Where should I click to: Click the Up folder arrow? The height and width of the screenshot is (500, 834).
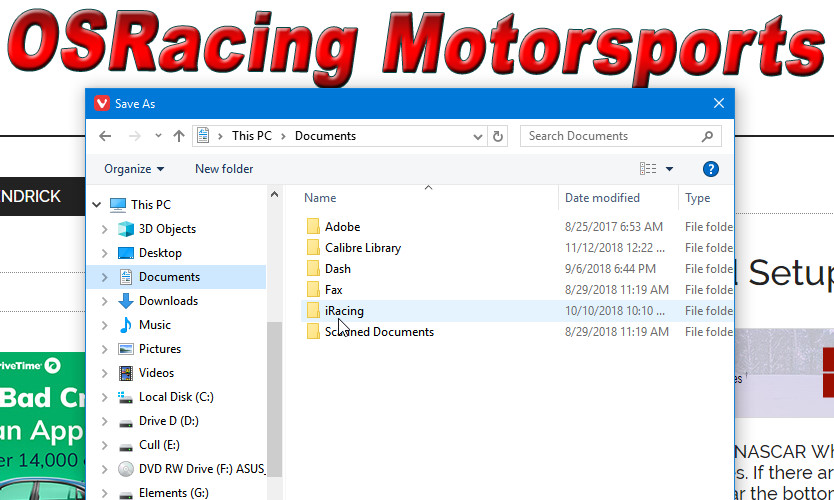[179, 136]
